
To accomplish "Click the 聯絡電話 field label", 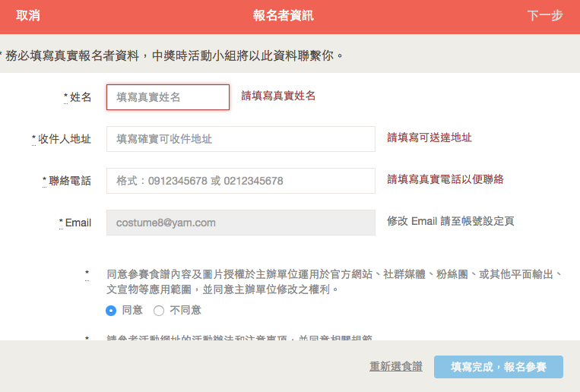I will tap(70, 181).
